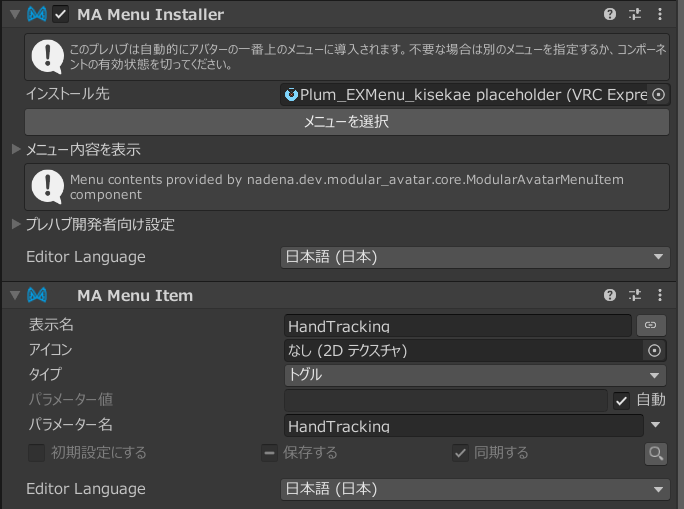Open presets for MA Menu Installer component
Screen dimensions: 684x509
[x=634, y=14]
